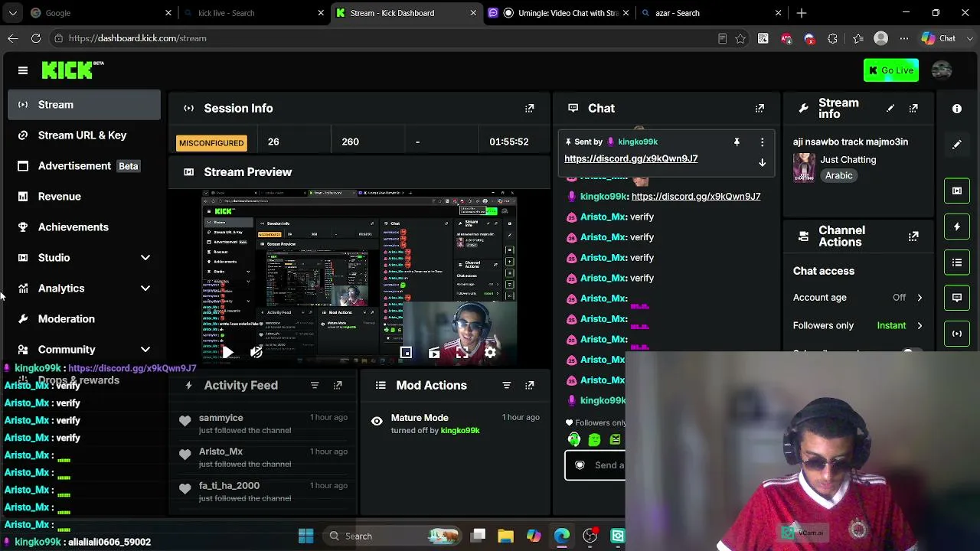Open Account age chat access setting
The image size is (980, 551).
coord(857,298)
